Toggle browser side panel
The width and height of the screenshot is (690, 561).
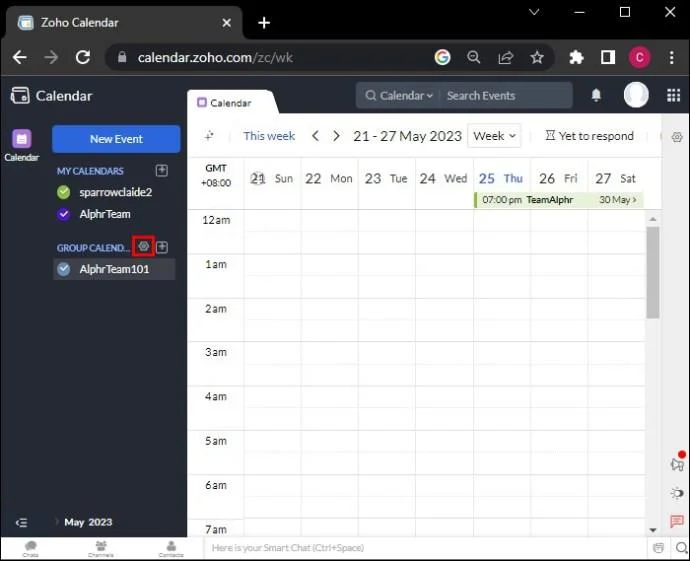click(x=608, y=57)
